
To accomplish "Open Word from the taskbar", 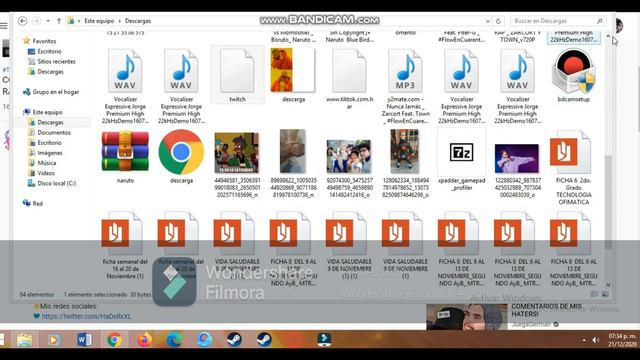I will point(84,340).
